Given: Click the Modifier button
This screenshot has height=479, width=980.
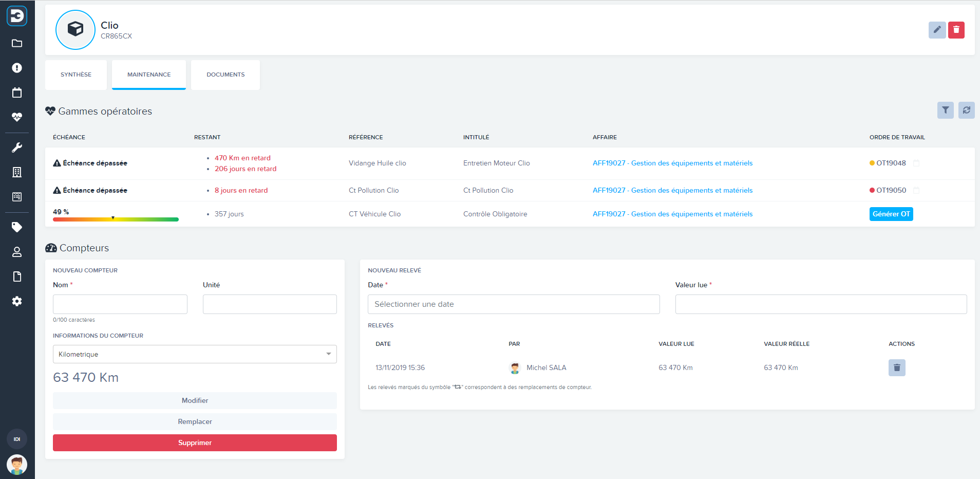Looking at the screenshot, I should pos(195,400).
